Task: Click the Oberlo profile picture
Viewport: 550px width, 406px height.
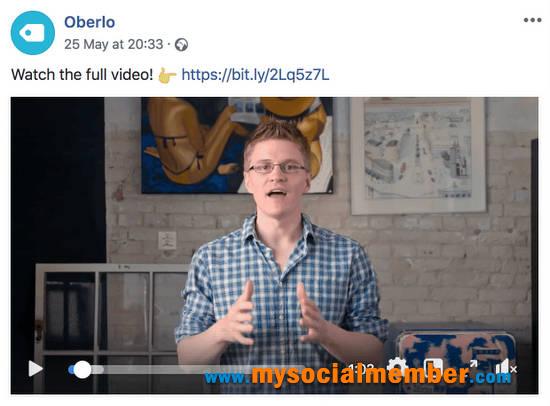Action: [33, 33]
